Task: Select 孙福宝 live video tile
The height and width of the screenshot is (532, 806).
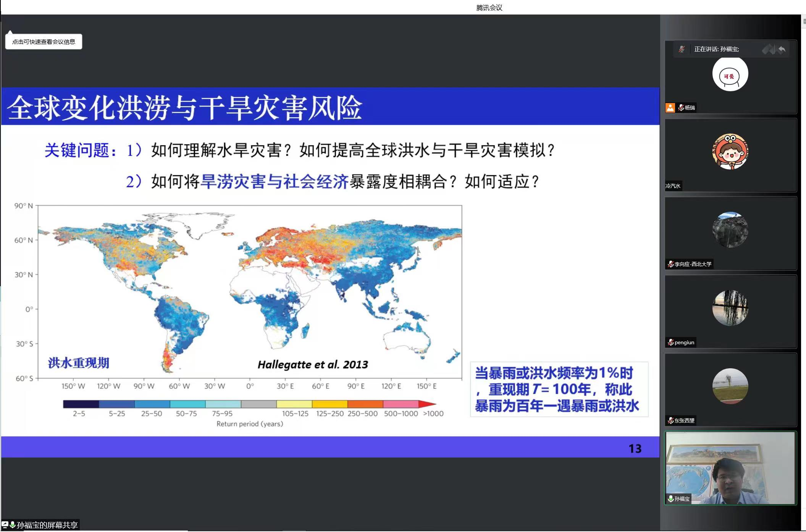Action: pos(730,468)
